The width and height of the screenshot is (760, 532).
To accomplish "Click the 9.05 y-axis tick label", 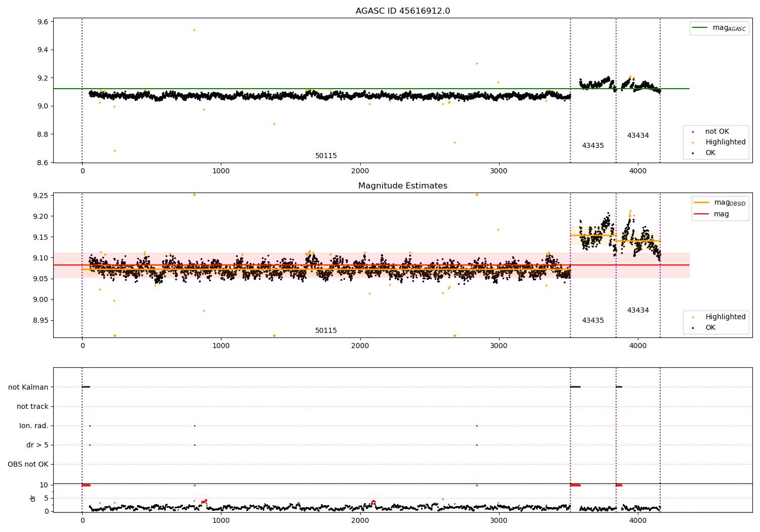I will [x=41, y=279].
